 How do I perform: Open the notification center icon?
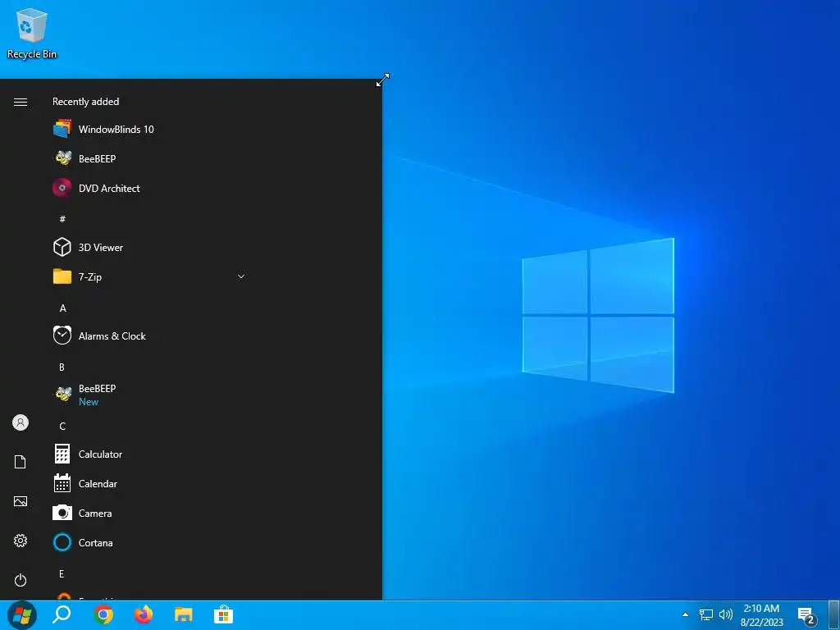coord(807,616)
